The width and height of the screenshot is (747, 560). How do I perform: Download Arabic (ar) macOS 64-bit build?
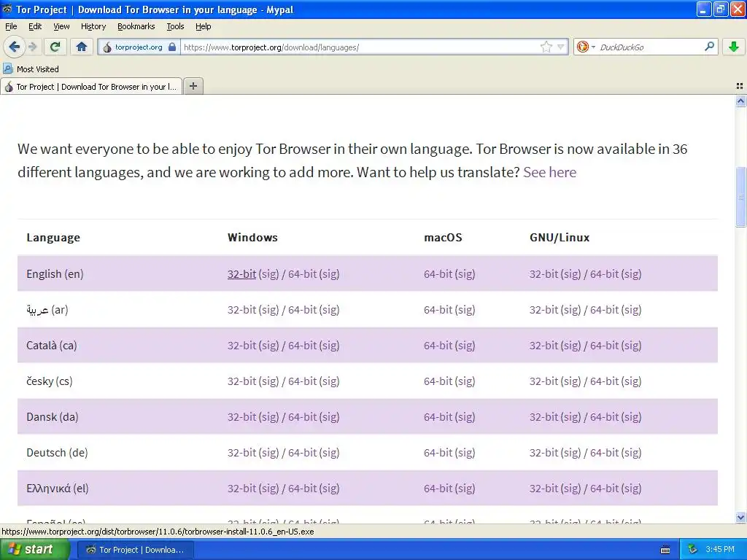pos(438,309)
